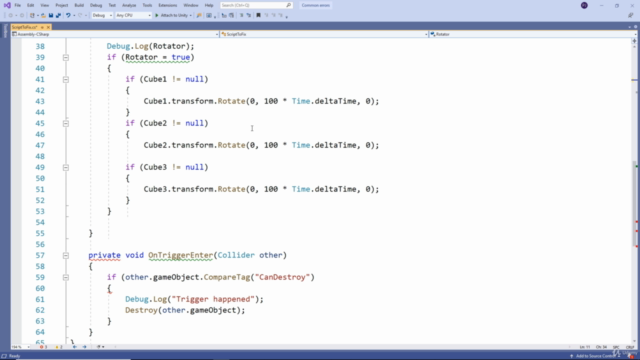This screenshot has height=360, width=640.
Task: Open the Debug configuration dropdown
Action: pyautogui.click(x=102, y=16)
